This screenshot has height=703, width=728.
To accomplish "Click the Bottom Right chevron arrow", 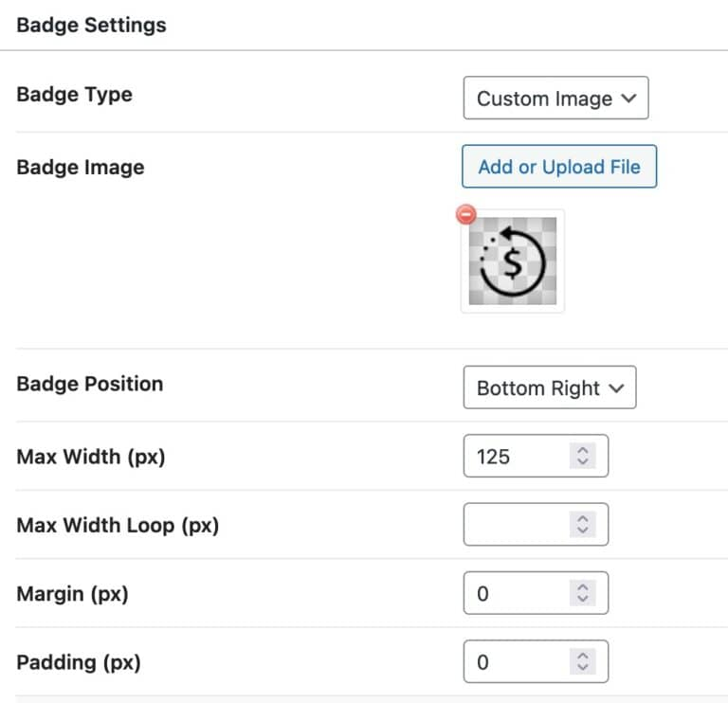I will coord(616,388).
